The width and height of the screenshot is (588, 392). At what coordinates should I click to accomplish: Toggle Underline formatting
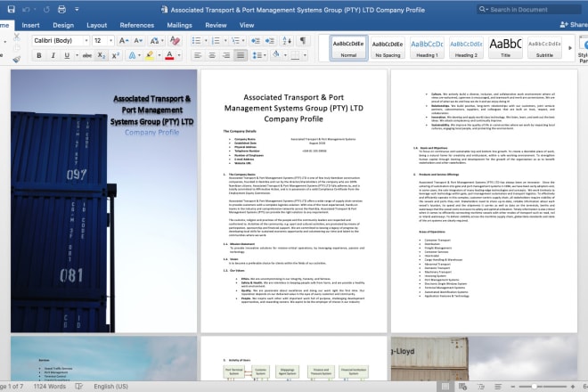click(67, 55)
